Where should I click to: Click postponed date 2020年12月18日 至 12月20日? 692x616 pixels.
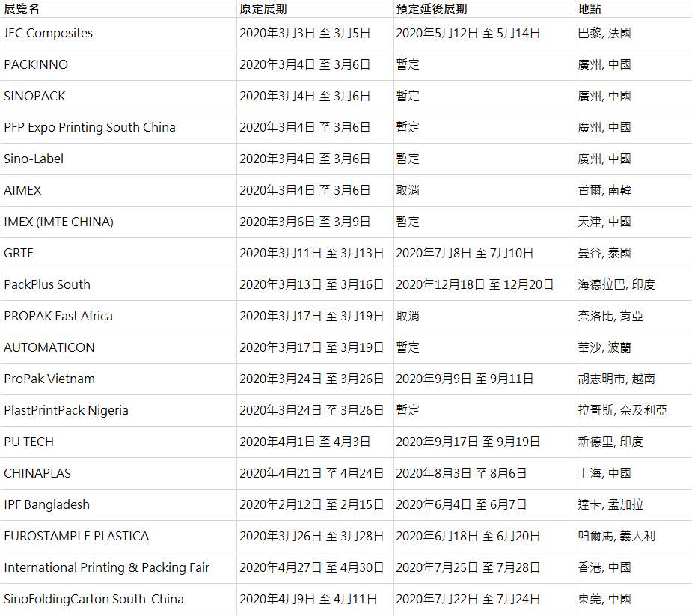point(475,284)
